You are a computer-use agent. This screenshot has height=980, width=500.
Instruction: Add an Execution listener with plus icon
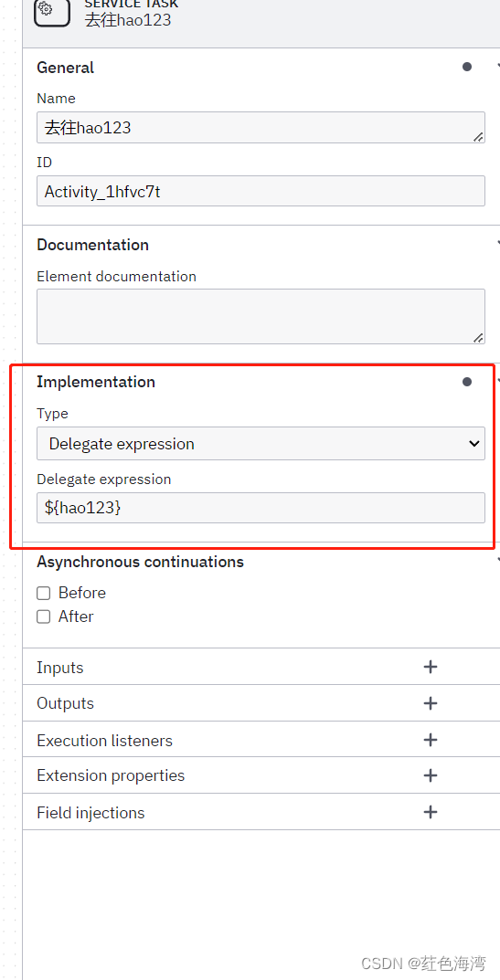click(x=430, y=740)
